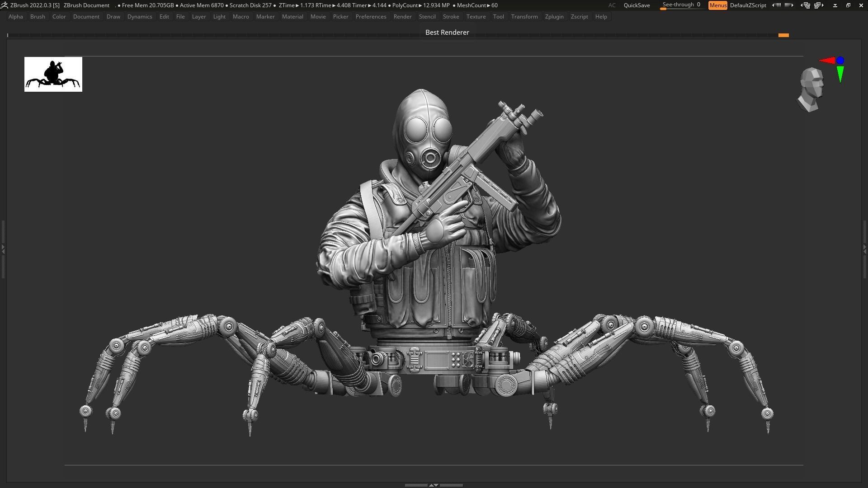868x488 pixels.
Task: Toggle the orange Menus button
Action: tap(718, 5)
